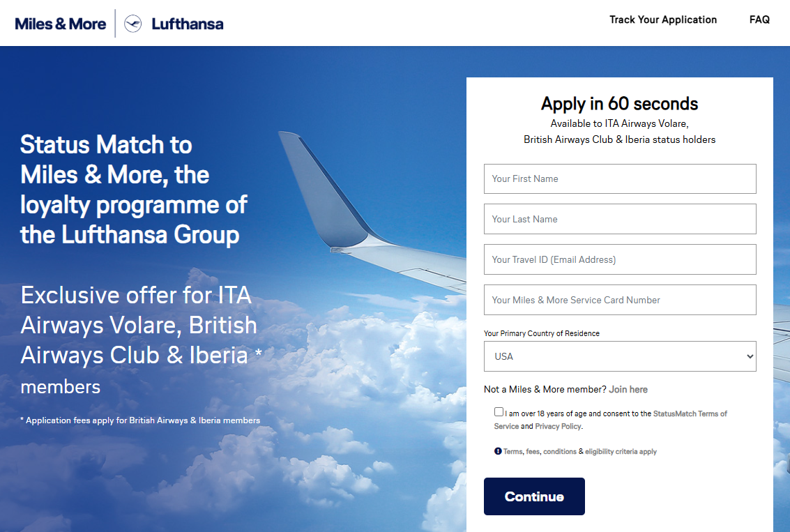Open the Primary Country of Residence dropdown
The image size is (790, 532).
[620, 356]
